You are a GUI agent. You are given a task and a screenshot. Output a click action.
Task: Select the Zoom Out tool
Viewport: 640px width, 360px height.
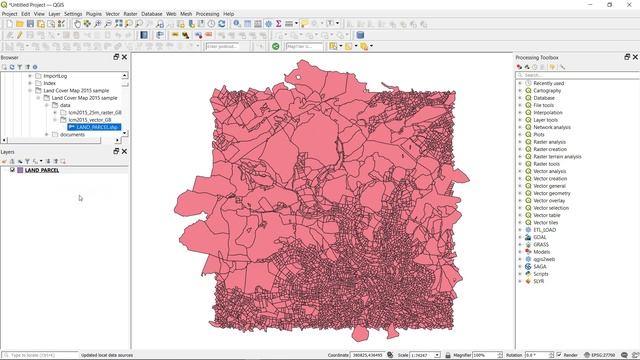(x=108, y=24)
